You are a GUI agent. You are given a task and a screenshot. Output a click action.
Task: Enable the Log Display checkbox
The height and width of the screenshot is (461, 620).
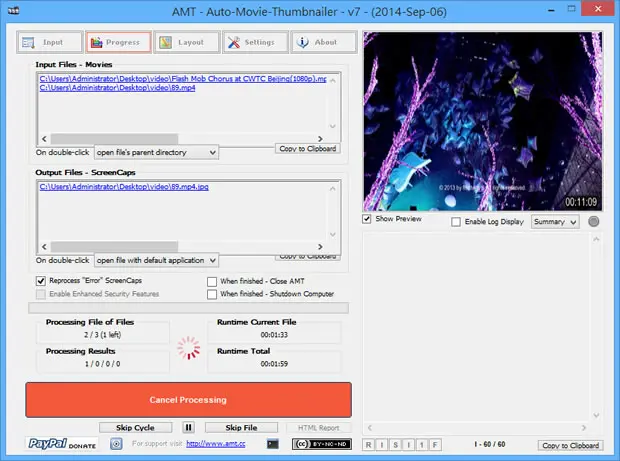point(456,222)
